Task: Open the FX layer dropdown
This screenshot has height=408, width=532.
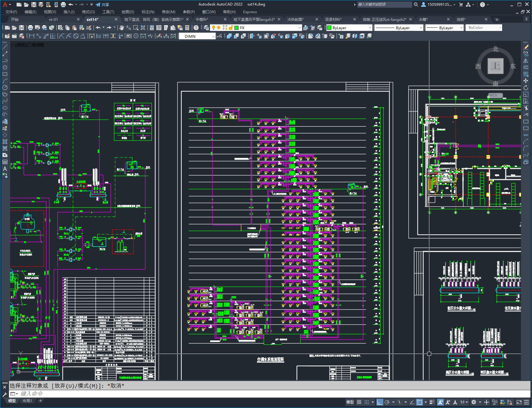Action: [x=300, y=28]
